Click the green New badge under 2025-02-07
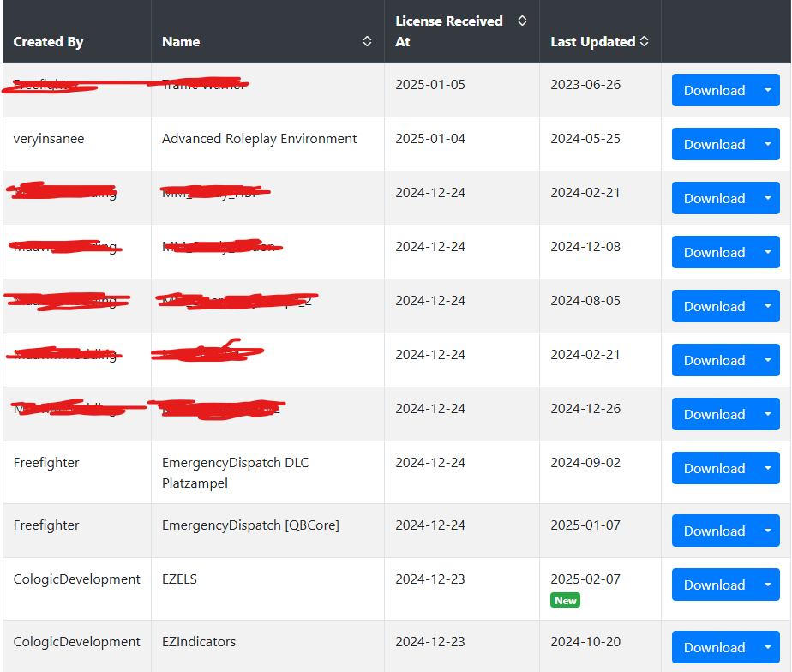The height and width of the screenshot is (672, 792). click(x=565, y=600)
